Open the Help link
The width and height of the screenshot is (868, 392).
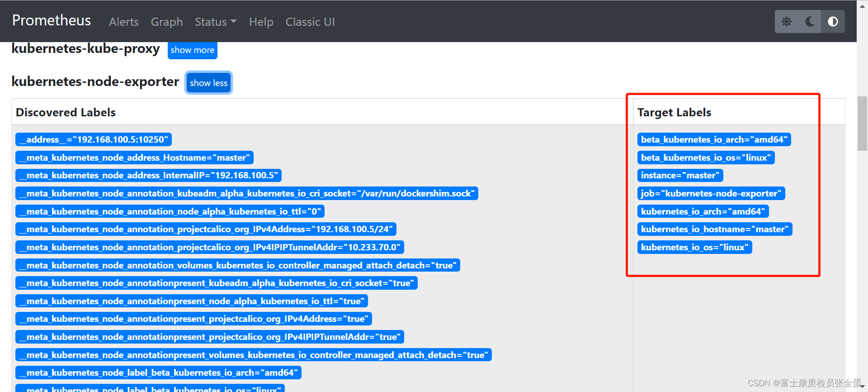click(x=261, y=22)
